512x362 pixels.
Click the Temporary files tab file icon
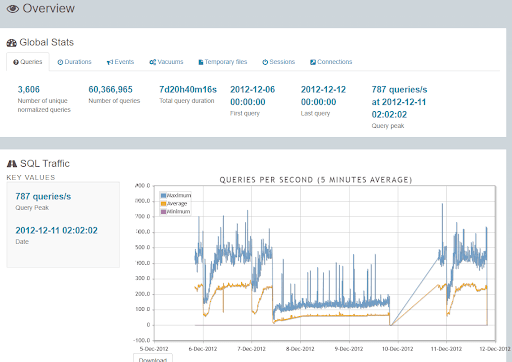pos(201,62)
